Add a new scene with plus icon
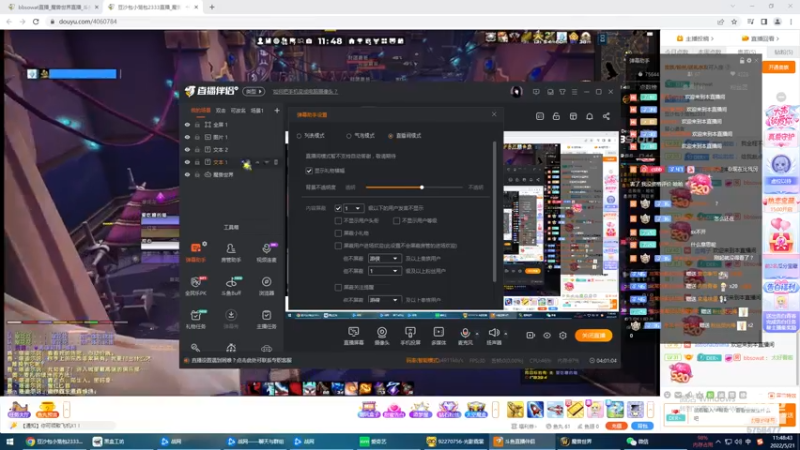 pos(277,110)
